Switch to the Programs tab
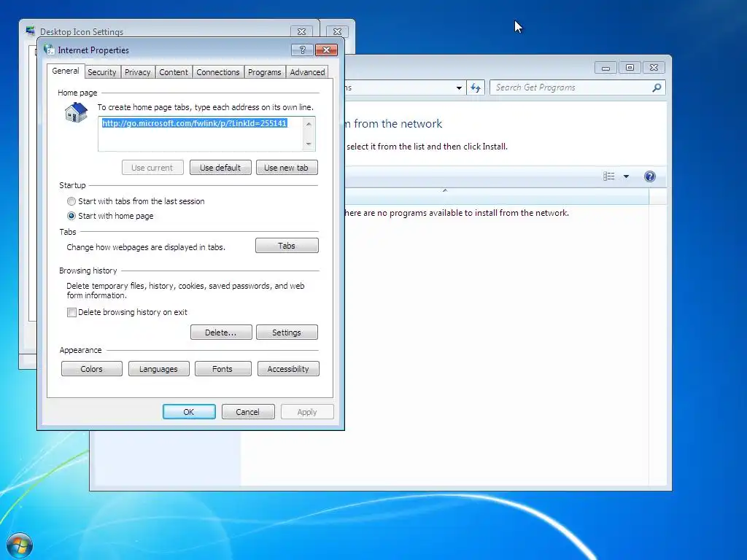 click(x=264, y=72)
